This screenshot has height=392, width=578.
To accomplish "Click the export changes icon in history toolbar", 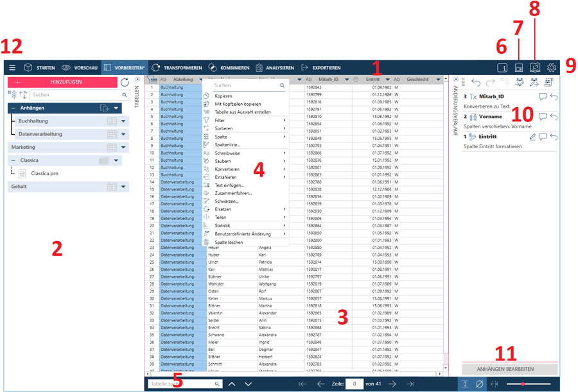I will coord(534,83).
